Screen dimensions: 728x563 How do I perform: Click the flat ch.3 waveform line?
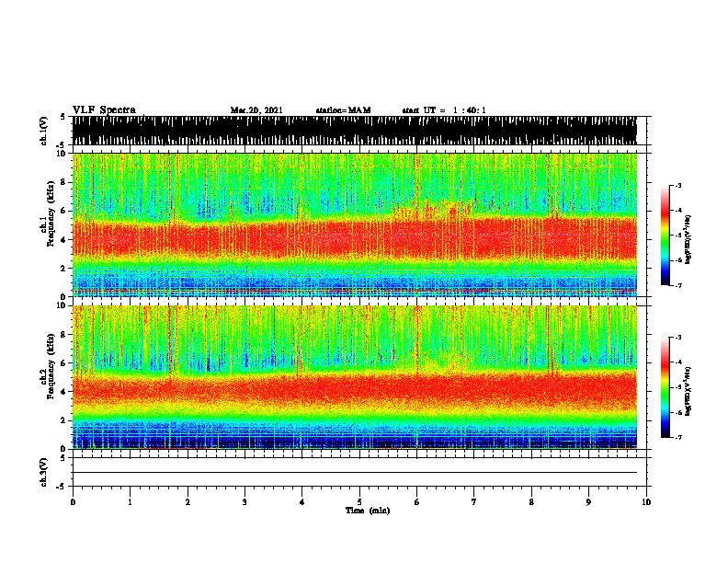355,473
